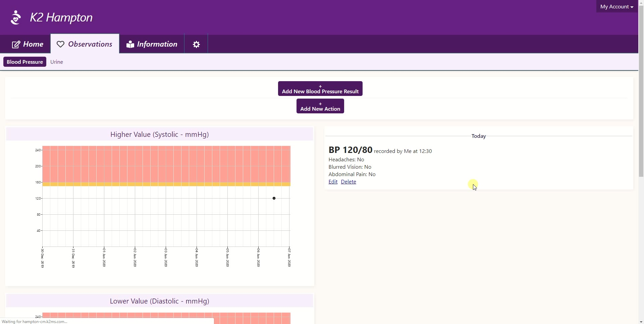
Task: Click Add New Blood Pressure Result
Action: tap(320, 89)
